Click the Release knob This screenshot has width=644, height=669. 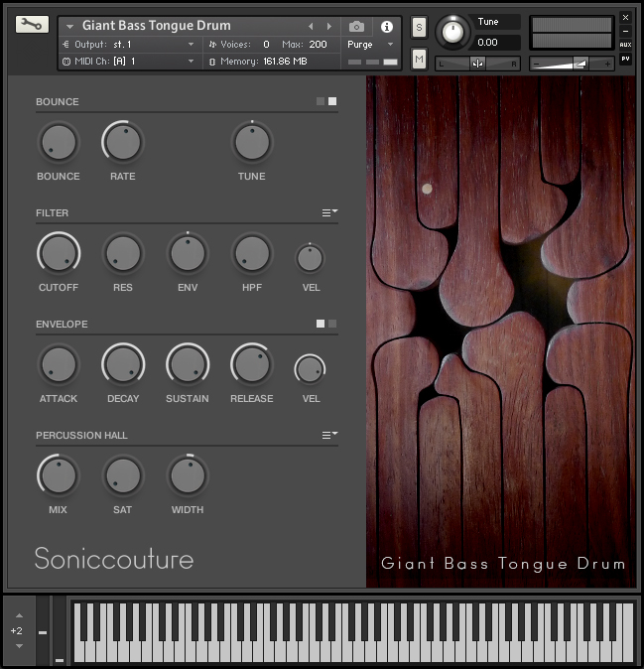click(x=252, y=365)
